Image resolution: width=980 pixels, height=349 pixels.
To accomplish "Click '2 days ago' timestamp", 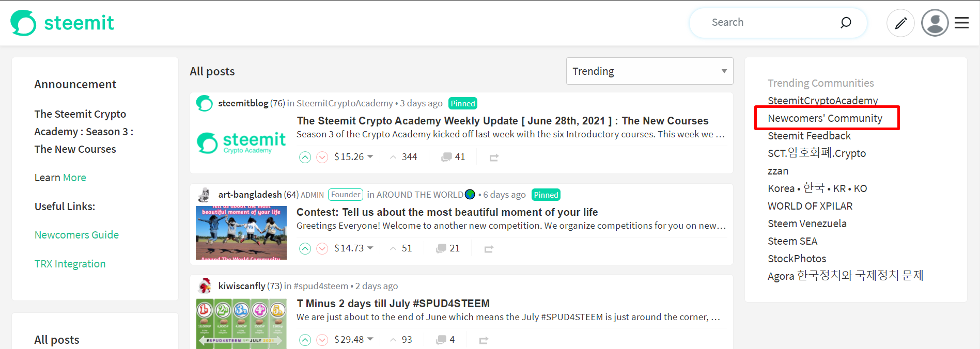I will click(x=376, y=286).
